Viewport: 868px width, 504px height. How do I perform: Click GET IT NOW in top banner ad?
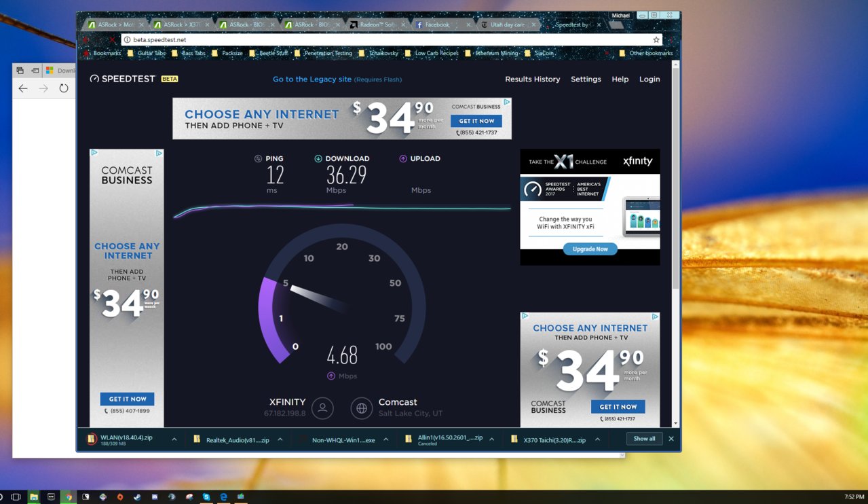pos(477,121)
